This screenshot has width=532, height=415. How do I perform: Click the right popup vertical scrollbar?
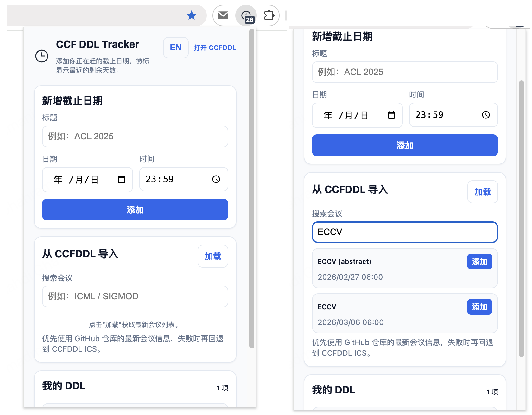click(x=521, y=219)
